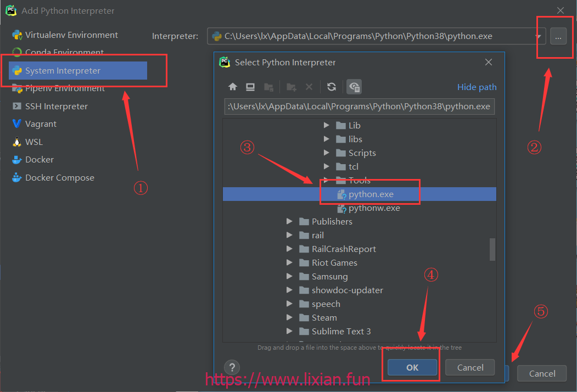Viewport: 577px width, 392px height.
Task: Toggle show hidden files icon
Action: click(x=354, y=87)
